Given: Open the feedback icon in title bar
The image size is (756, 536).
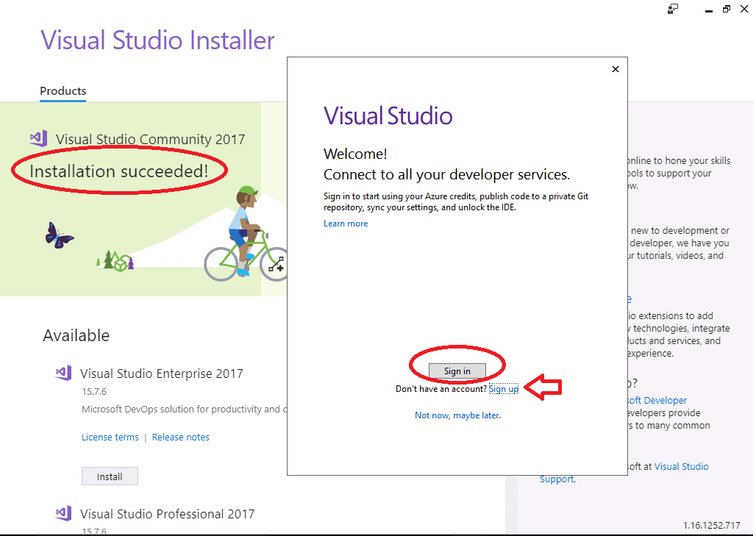Looking at the screenshot, I should pos(673,9).
